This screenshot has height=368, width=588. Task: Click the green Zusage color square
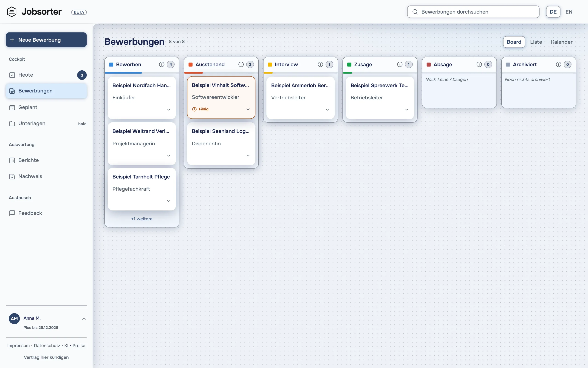(349, 64)
